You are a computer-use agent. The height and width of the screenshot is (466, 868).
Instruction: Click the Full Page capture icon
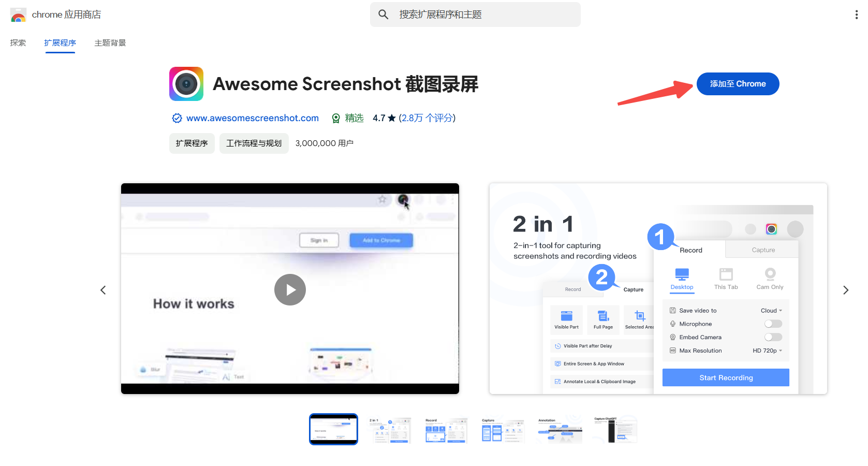click(603, 316)
